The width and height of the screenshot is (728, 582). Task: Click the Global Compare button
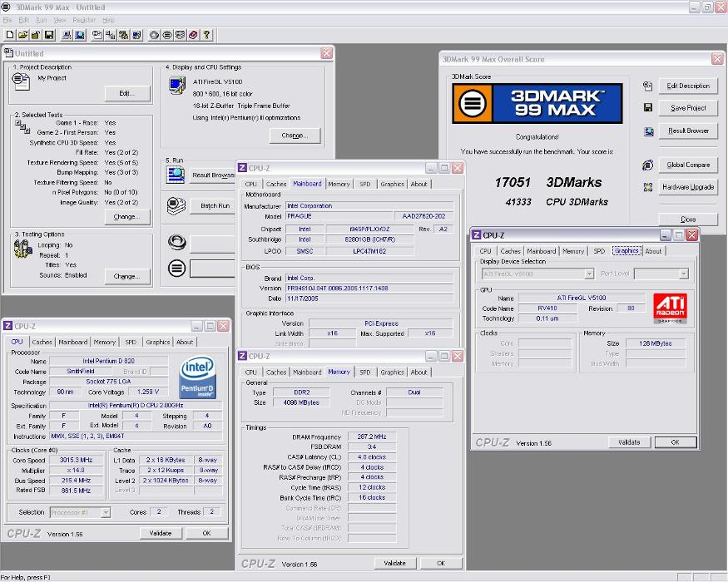(x=687, y=165)
